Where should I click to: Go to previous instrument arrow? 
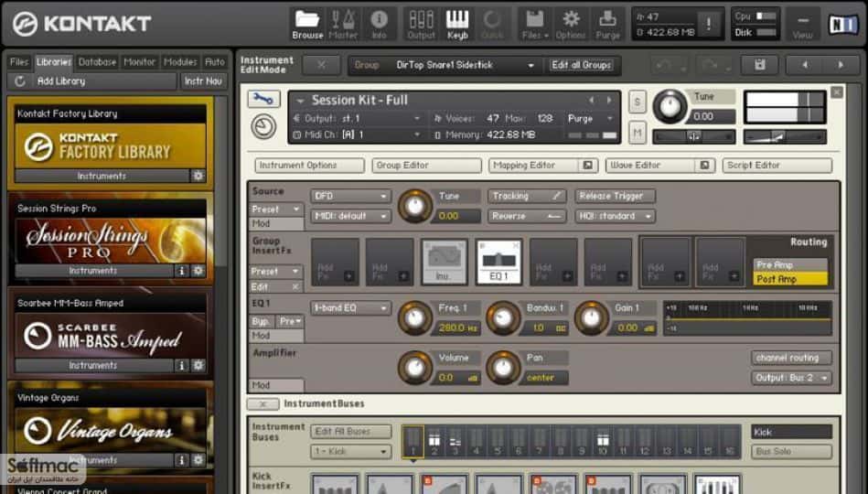click(x=805, y=65)
